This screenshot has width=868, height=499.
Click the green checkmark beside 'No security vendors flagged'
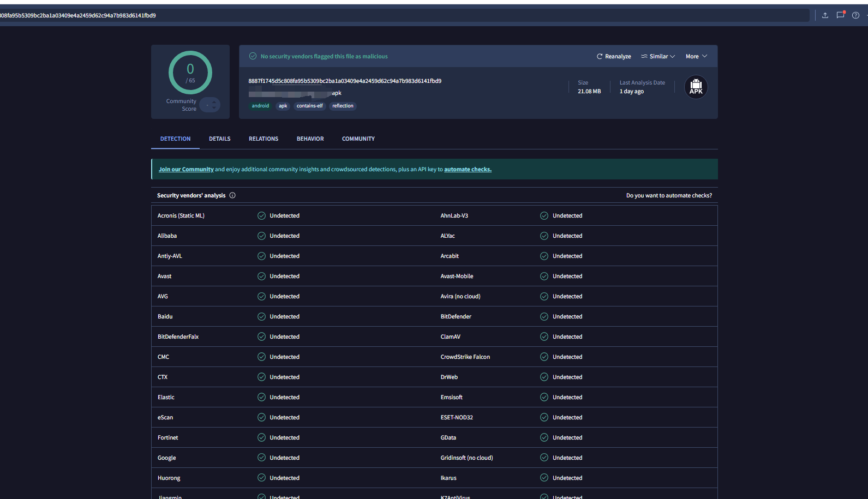253,56
